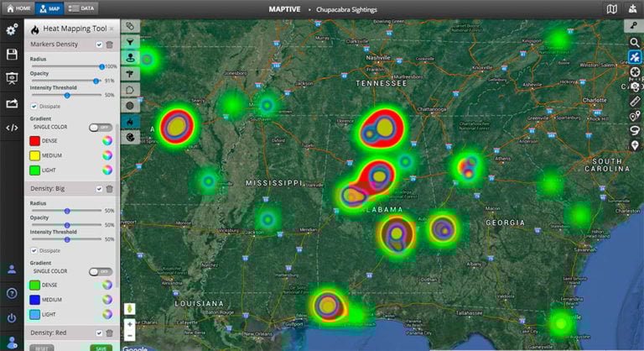Click the save floppy disk icon

[12, 54]
